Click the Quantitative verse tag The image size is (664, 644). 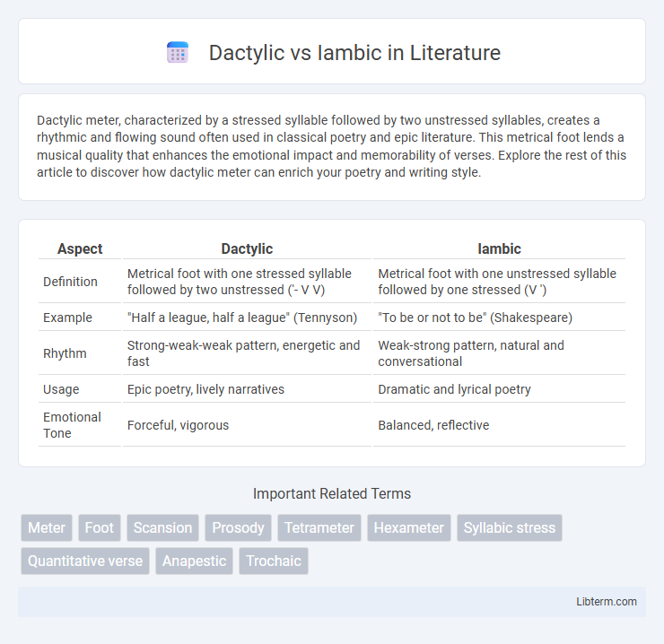(85, 561)
